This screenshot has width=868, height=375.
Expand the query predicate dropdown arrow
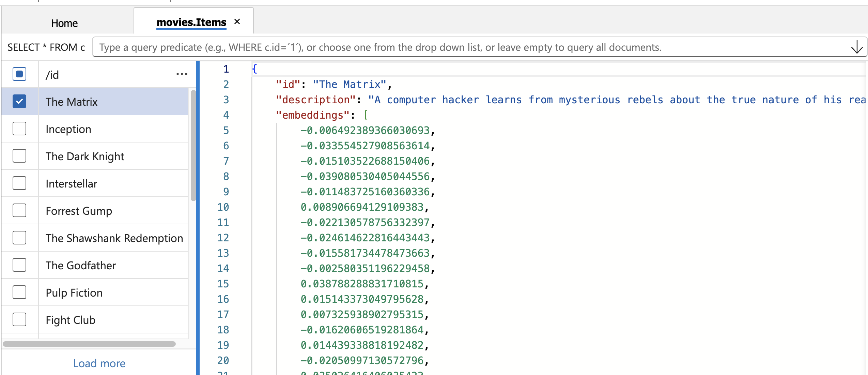point(856,47)
